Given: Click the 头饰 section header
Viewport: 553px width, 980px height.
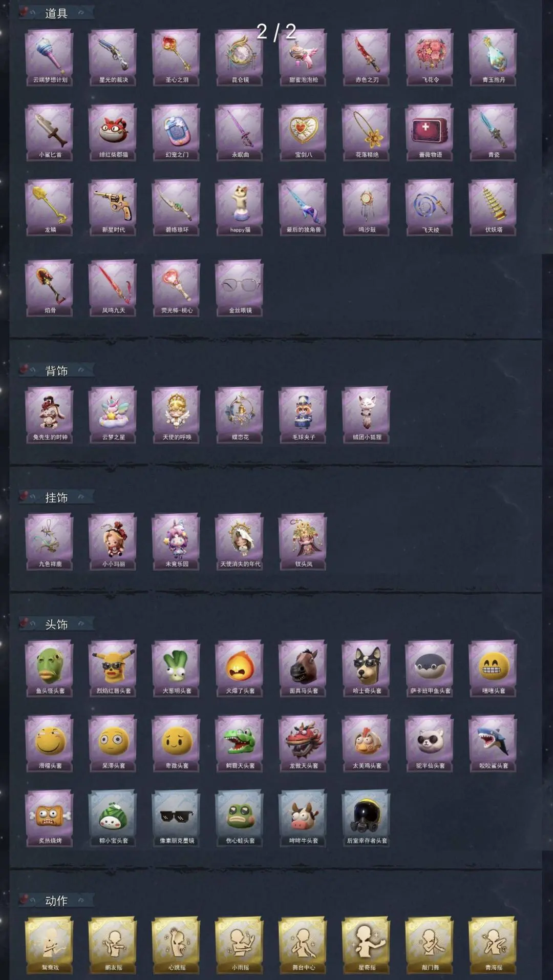Looking at the screenshot, I should pyautogui.click(x=56, y=624).
